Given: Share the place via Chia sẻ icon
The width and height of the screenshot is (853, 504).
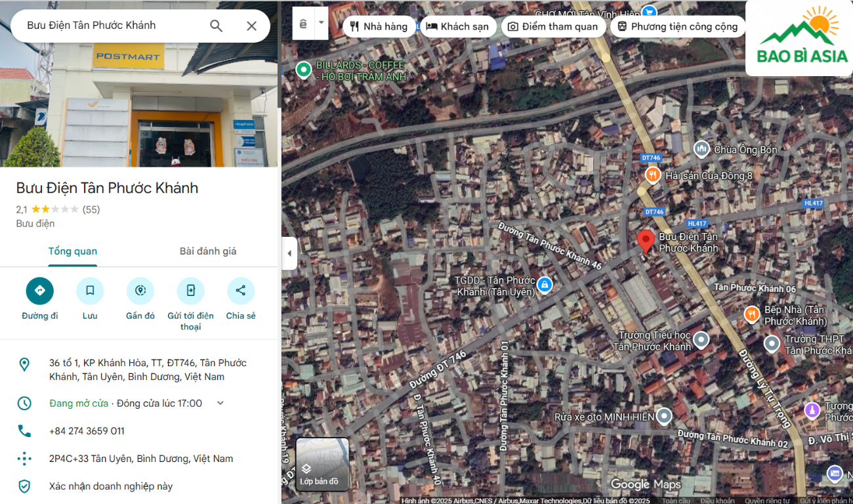Looking at the screenshot, I should point(240,291).
